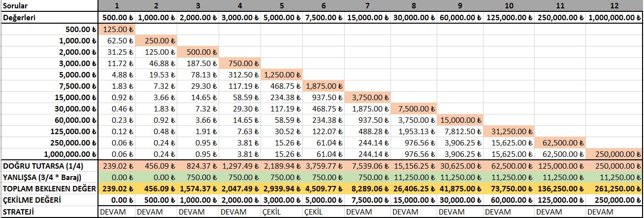
Task: Click the 62.50 ₺ cell in column 1
Action: [117, 40]
